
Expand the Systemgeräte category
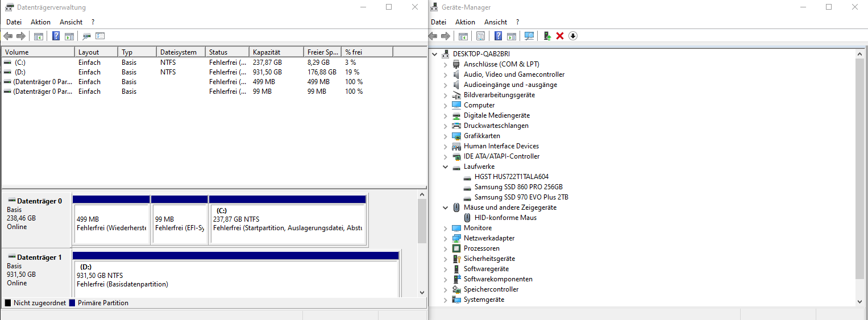pyautogui.click(x=446, y=300)
